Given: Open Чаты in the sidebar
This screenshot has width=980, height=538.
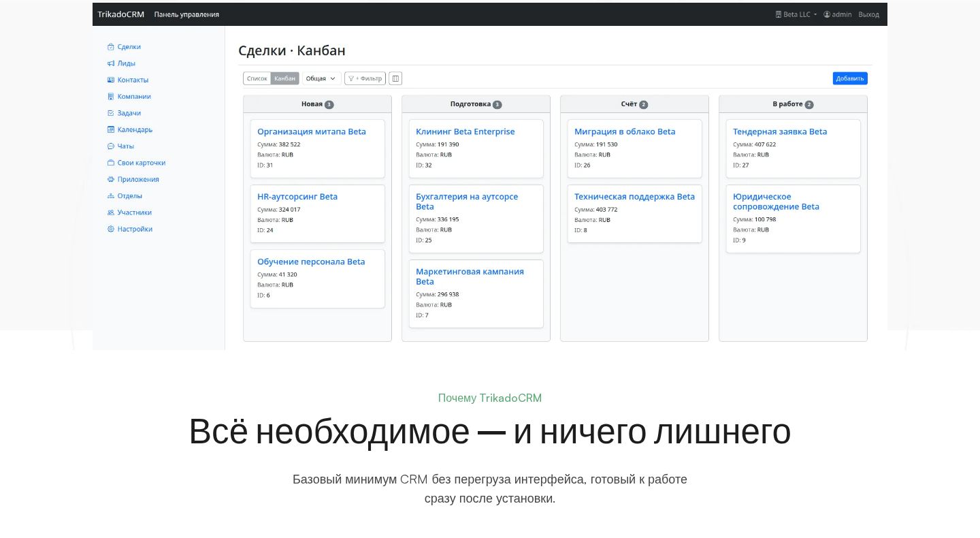Looking at the screenshot, I should click(125, 146).
